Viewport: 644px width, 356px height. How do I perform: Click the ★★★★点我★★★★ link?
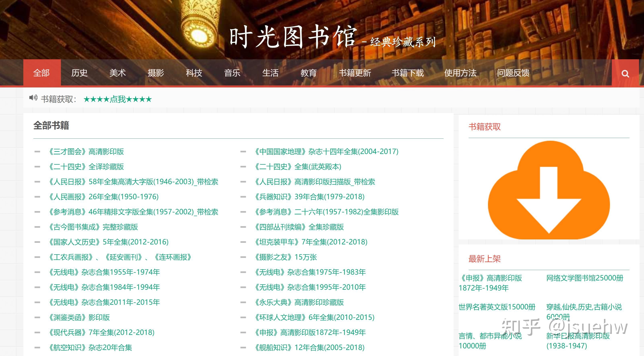pos(117,99)
